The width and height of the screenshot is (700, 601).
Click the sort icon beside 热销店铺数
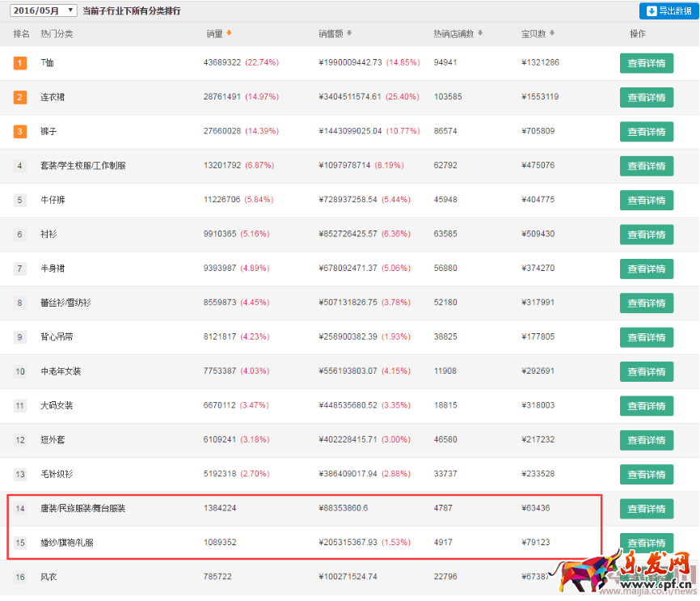(480, 34)
